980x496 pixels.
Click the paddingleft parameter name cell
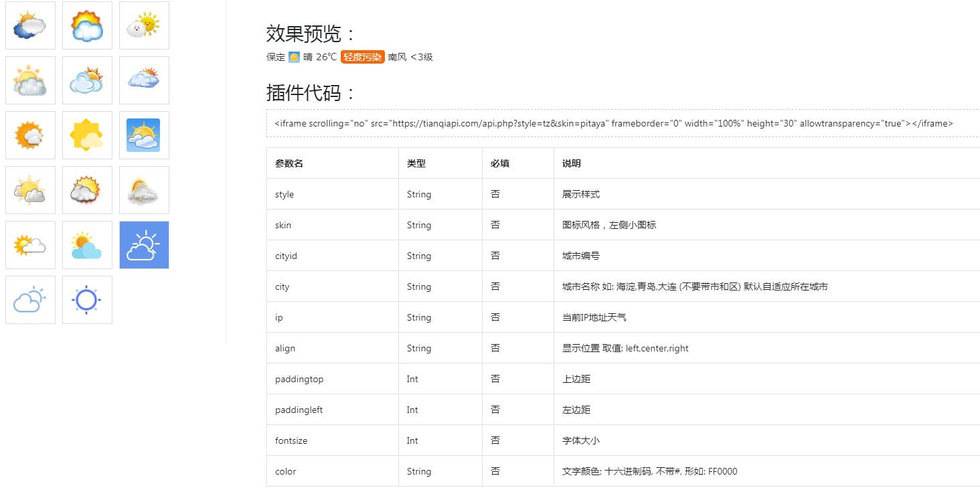[x=333, y=410]
